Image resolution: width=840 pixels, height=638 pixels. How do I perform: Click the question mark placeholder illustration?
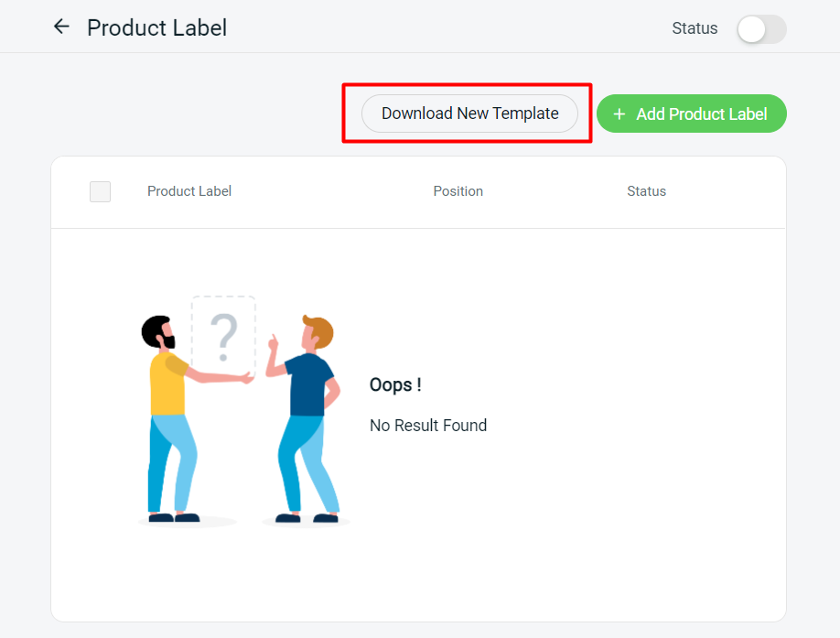[222, 334]
